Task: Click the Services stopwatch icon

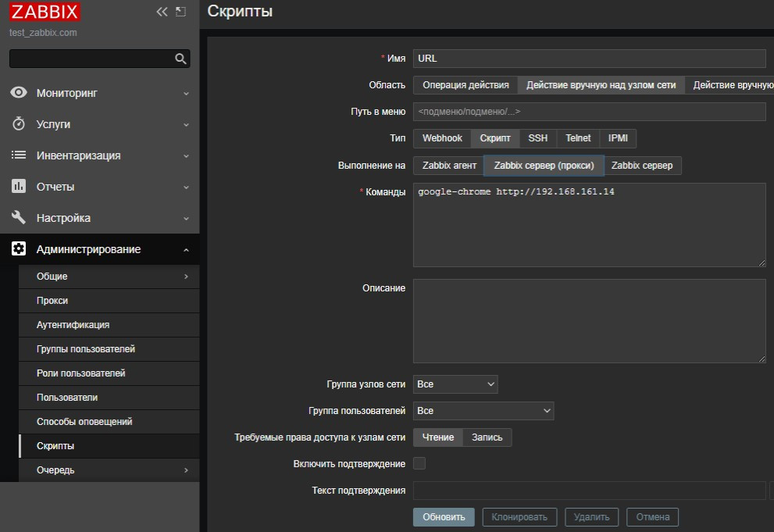Action: [19, 124]
